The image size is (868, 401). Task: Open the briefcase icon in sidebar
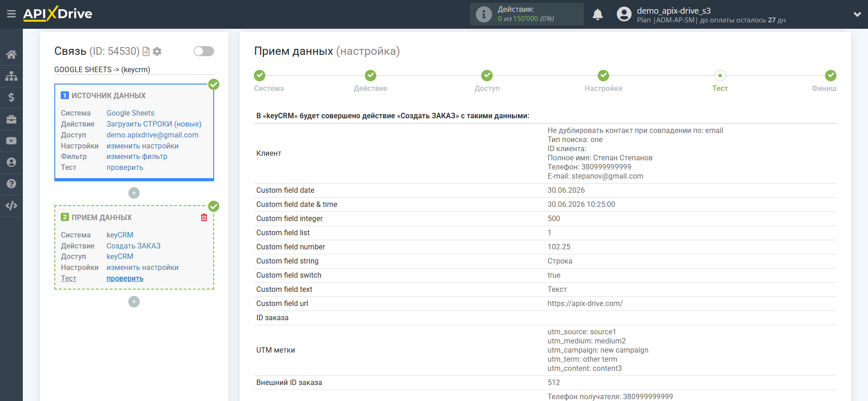pyautogui.click(x=11, y=119)
